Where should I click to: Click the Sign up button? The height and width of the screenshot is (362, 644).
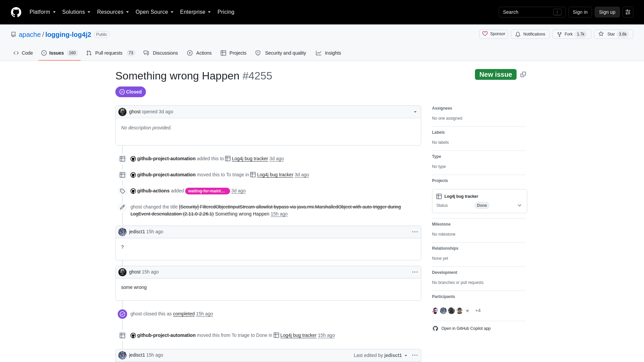pyautogui.click(x=607, y=12)
